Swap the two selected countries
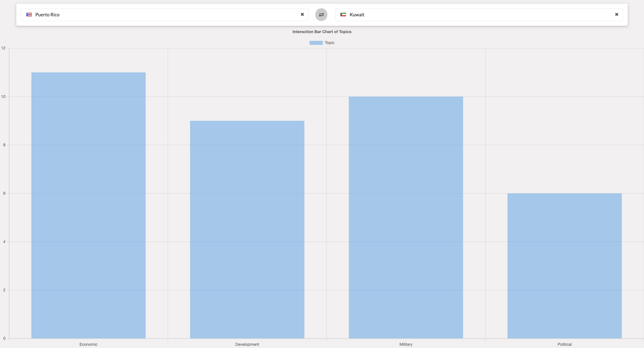This screenshot has height=348, width=644. 321,15
